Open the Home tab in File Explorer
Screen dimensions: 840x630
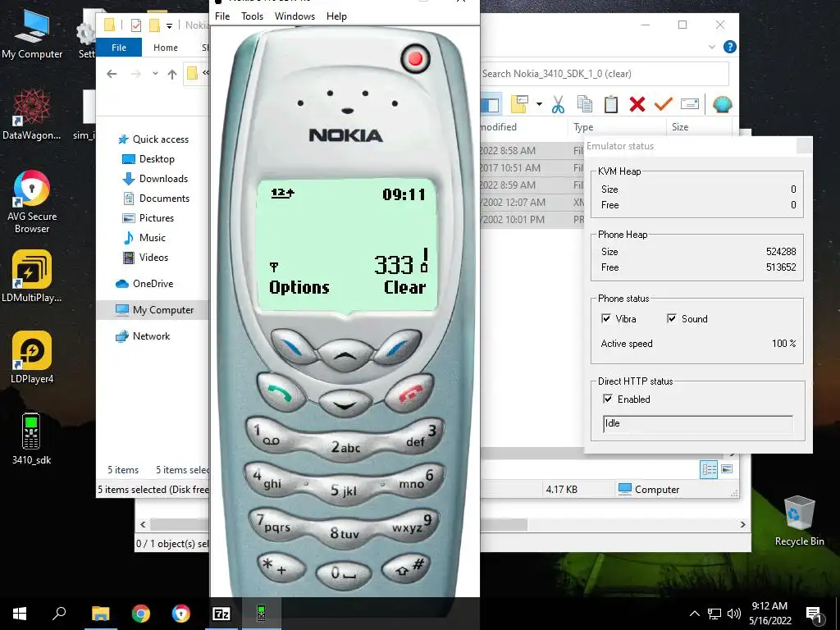(166, 48)
